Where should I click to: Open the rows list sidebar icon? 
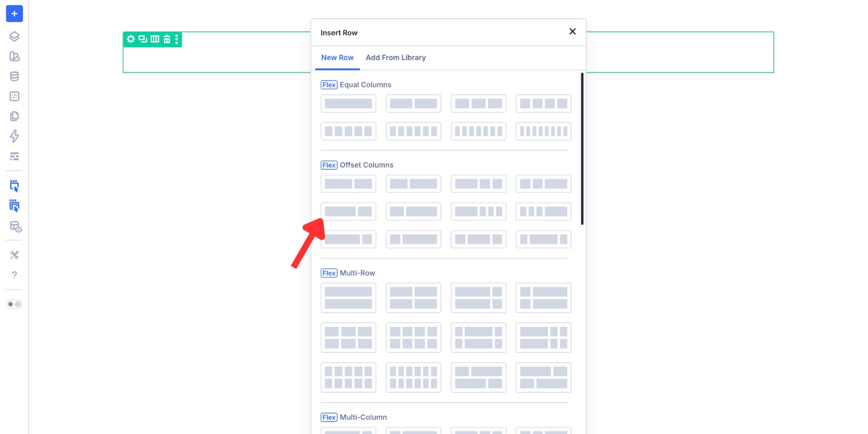point(14,156)
